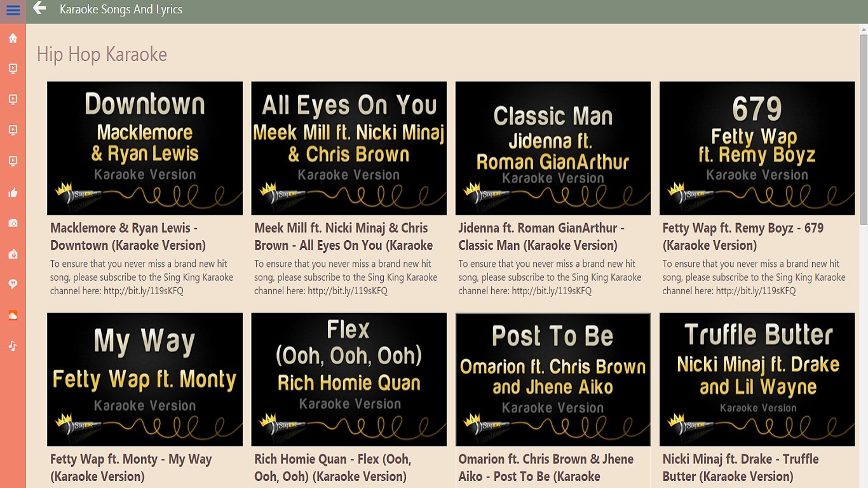Click title 'Meek Mill ft. Nicki Minaj & Chris Brown'
Viewport: 868px width, 488px height.
[344, 236]
